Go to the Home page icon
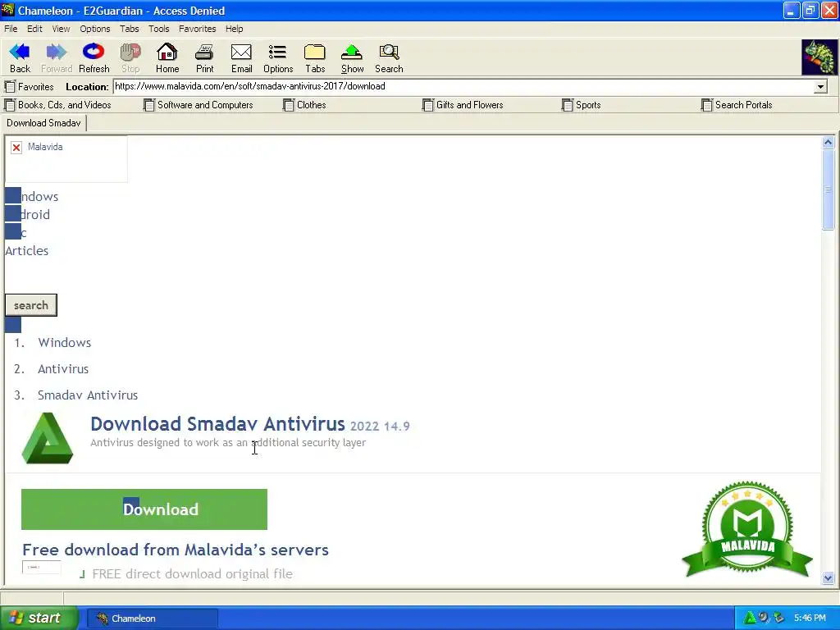This screenshot has width=840, height=630. click(x=167, y=58)
